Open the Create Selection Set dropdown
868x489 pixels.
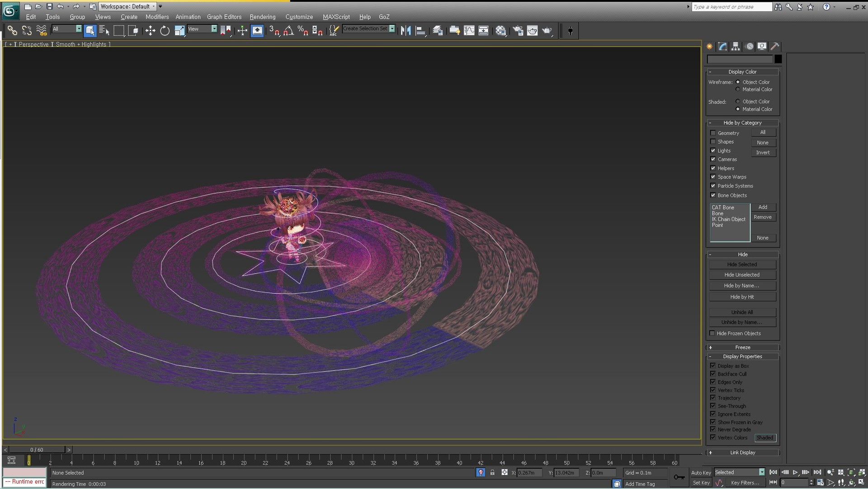tap(392, 28)
